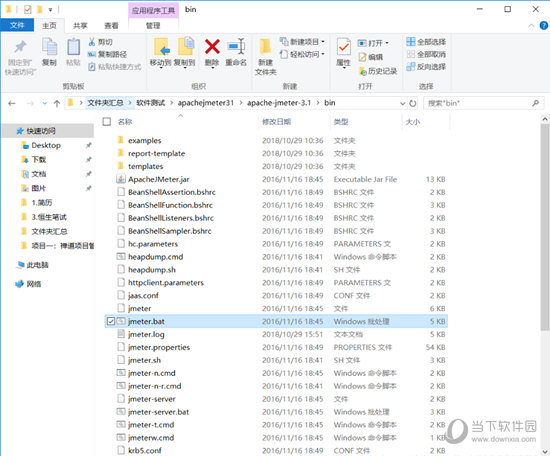Click the Cut (剪切) scissors icon
Image resolution: width=550 pixels, height=456 pixels.
(x=92, y=42)
